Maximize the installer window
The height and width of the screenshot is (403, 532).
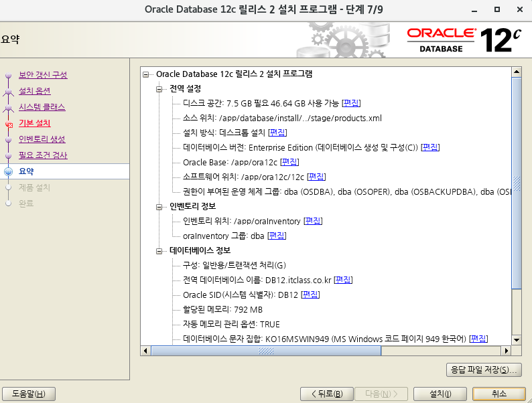click(x=497, y=10)
